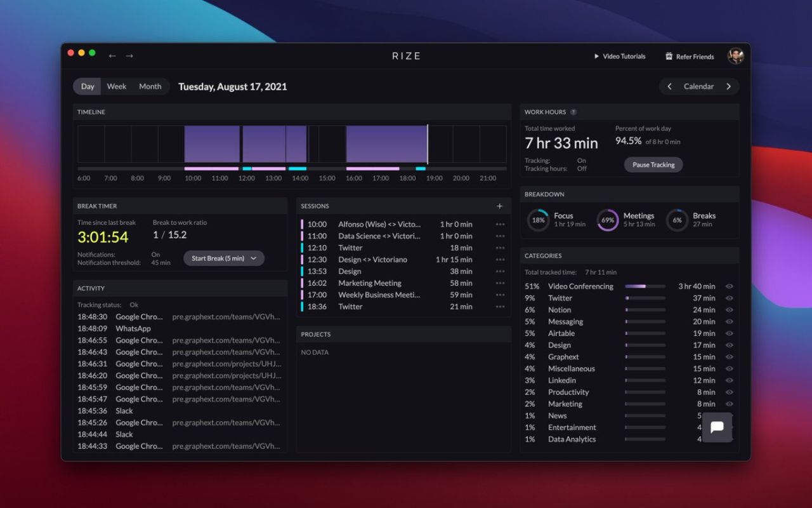Select the Twitter category progress bar
Image resolution: width=812 pixels, height=508 pixels.
coord(645,298)
